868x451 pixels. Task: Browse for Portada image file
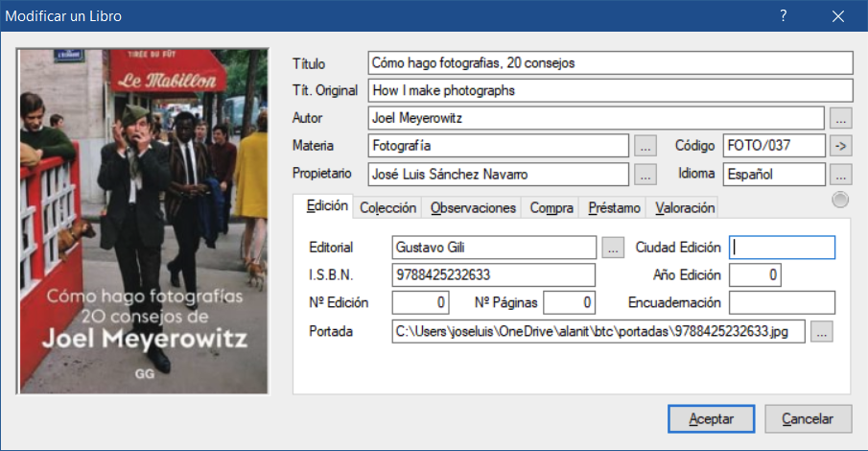(822, 332)
